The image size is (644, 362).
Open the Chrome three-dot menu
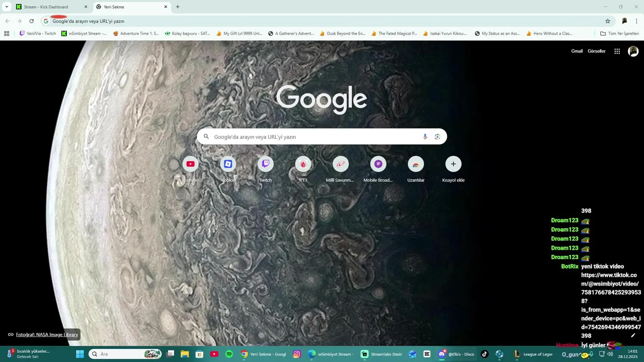tap(636, 21)
